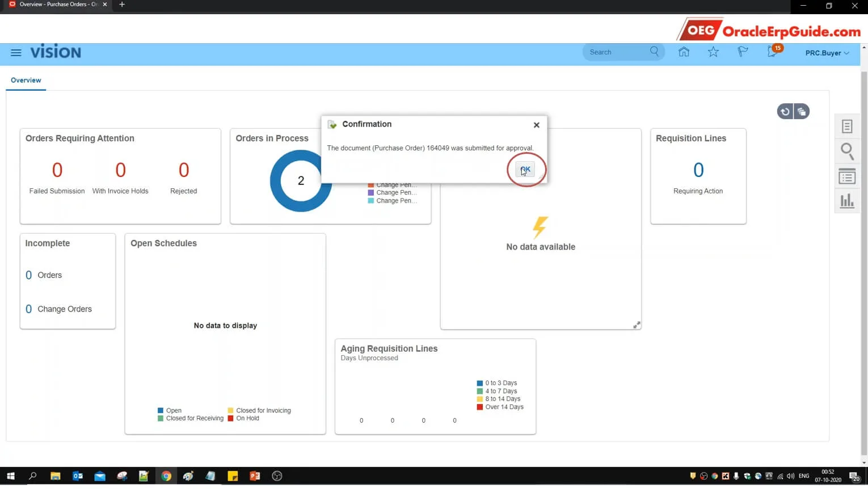
Task: Open the Windows Start menu
Action: click(10, 477)
